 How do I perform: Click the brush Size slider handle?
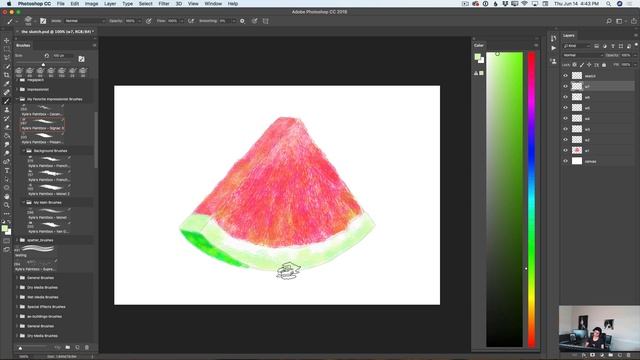[x=43, y=64]
